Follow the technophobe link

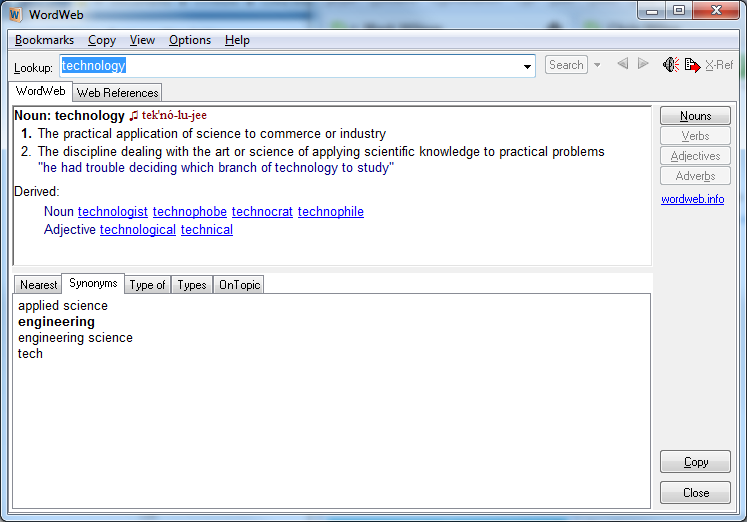190,211
